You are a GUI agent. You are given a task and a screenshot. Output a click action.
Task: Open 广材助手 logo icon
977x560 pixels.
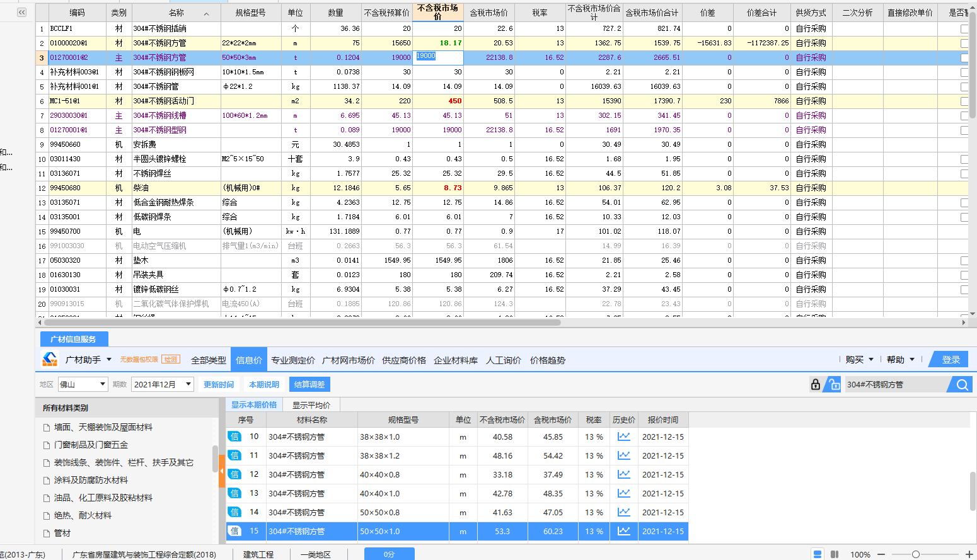[50, 360]
